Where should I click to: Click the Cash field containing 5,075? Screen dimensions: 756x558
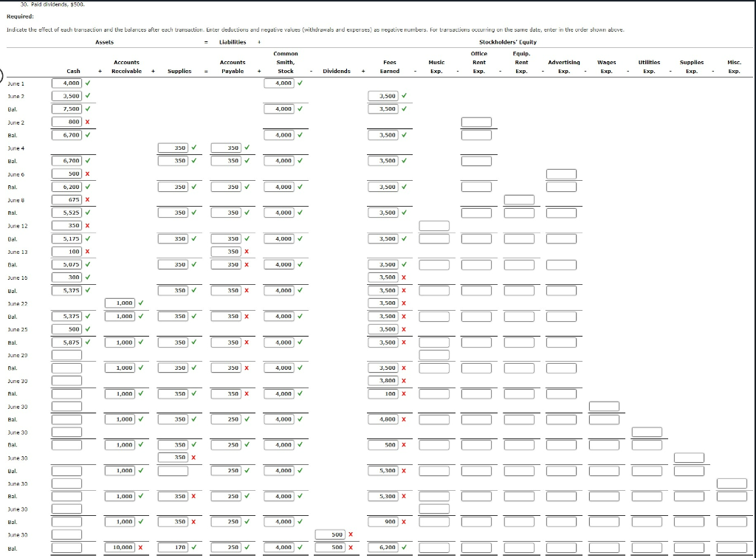67,264
